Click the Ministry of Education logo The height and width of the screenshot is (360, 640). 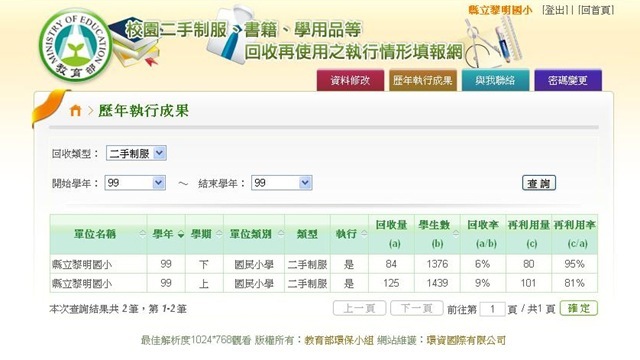[75, 45]
